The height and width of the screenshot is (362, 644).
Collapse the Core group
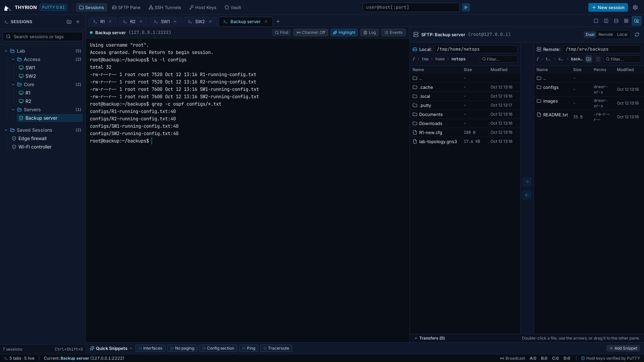[x=13, y=84]
